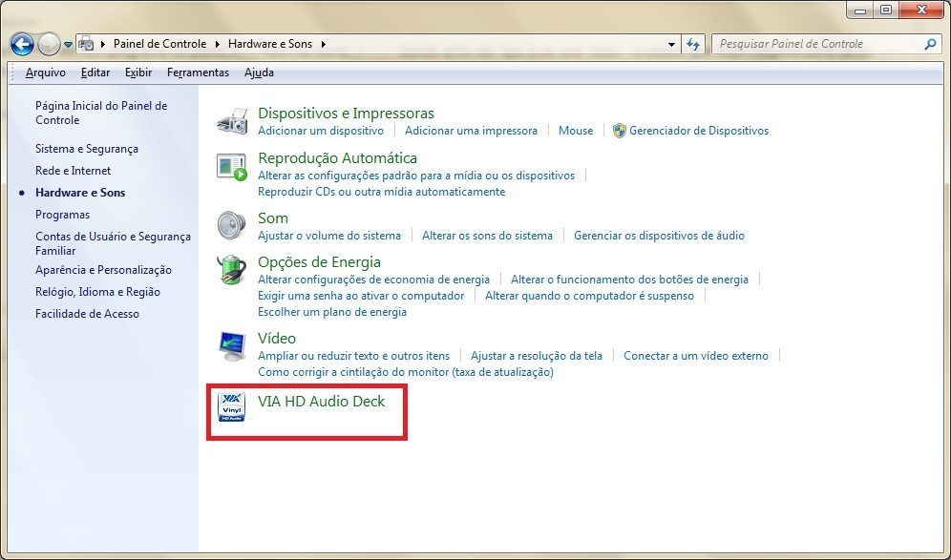Go to Página Inicial do Painel de Controle
Screen dimensions: 951x560
(x=101, y=113)
